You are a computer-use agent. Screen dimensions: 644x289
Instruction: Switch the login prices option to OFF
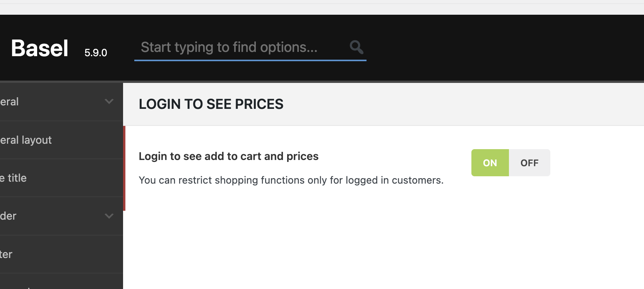point(529,163)
